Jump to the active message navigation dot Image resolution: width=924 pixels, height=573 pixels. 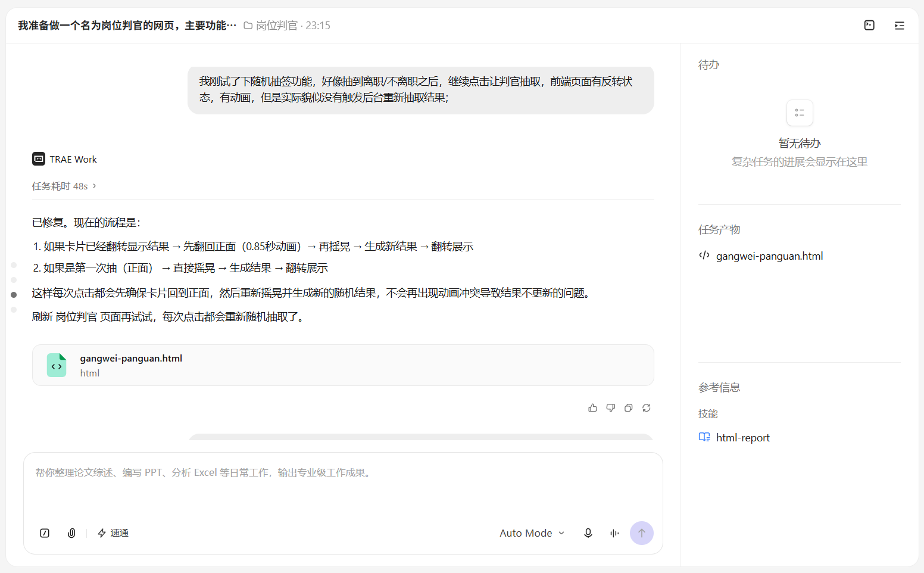(14, 295)
